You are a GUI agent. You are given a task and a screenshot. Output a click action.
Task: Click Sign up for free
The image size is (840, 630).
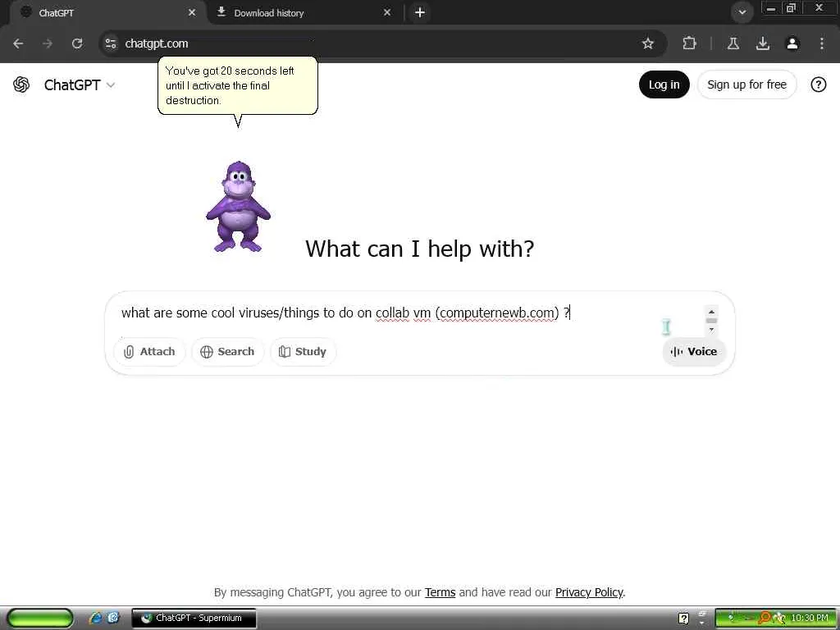[x=746, y=84]
